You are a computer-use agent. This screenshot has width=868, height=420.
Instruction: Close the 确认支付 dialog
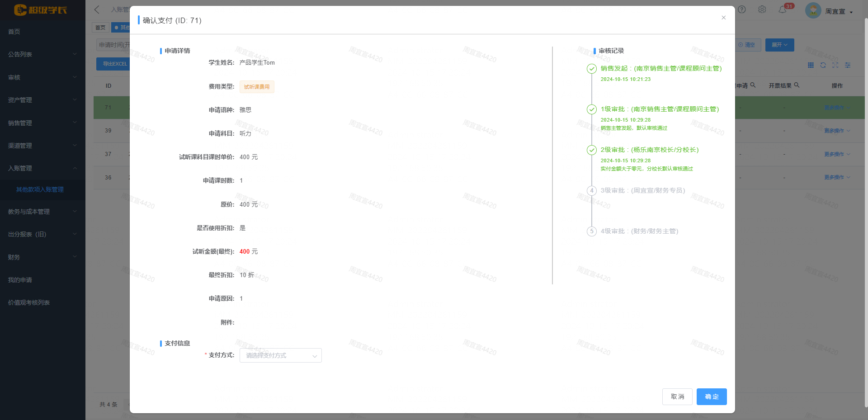(x=723, y=18)
